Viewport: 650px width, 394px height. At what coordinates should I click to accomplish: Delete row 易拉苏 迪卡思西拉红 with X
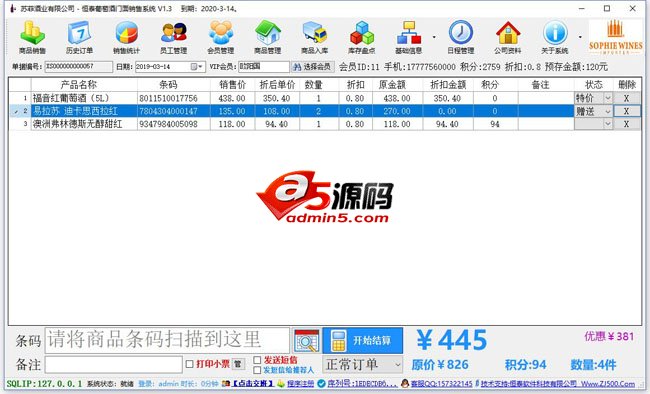pos(626,111)
